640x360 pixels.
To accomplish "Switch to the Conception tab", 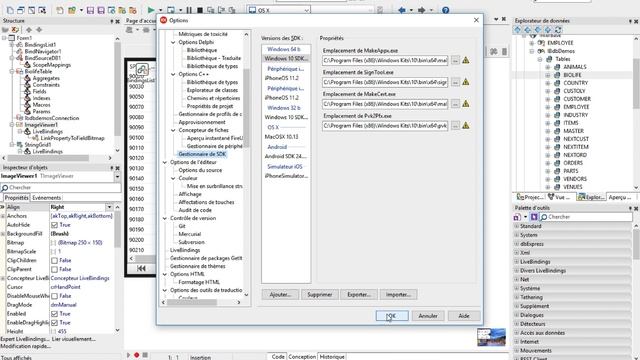I will click(x=302, y=356).
